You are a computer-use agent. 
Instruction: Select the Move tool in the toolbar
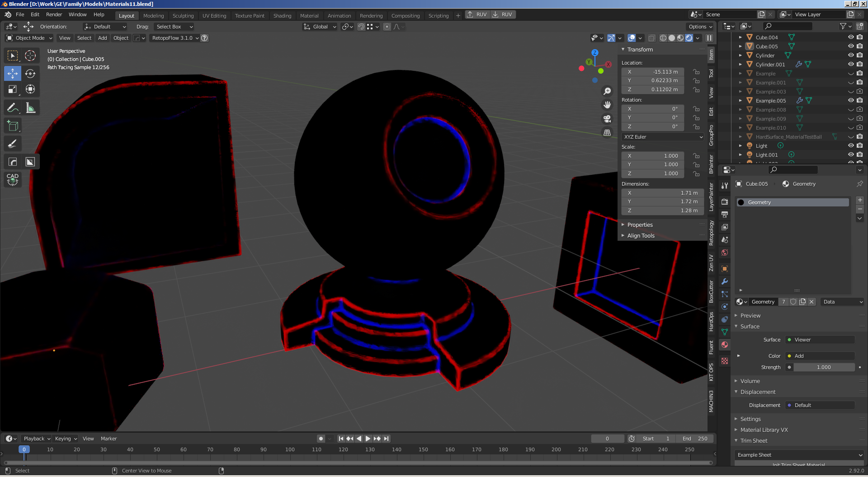pyautogui.click(x=13, y=73)
